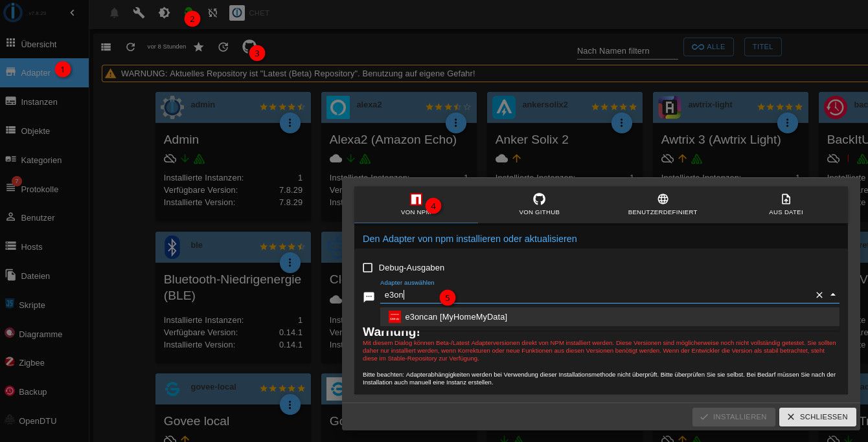The width and height of the screenshot is (868, 442).
Task: Open Zigbee in the sidebar
Action: (x=44, y=362)
